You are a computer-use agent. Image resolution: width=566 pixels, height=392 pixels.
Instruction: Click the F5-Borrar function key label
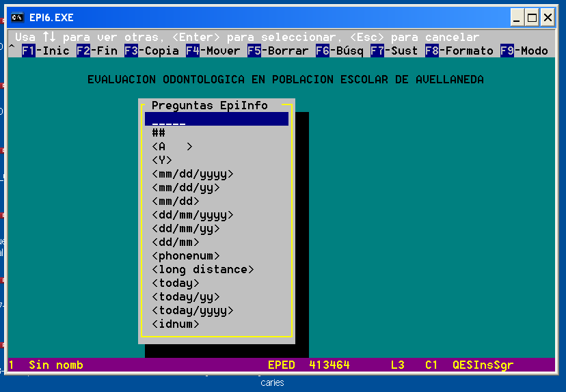tap(278, 51)
